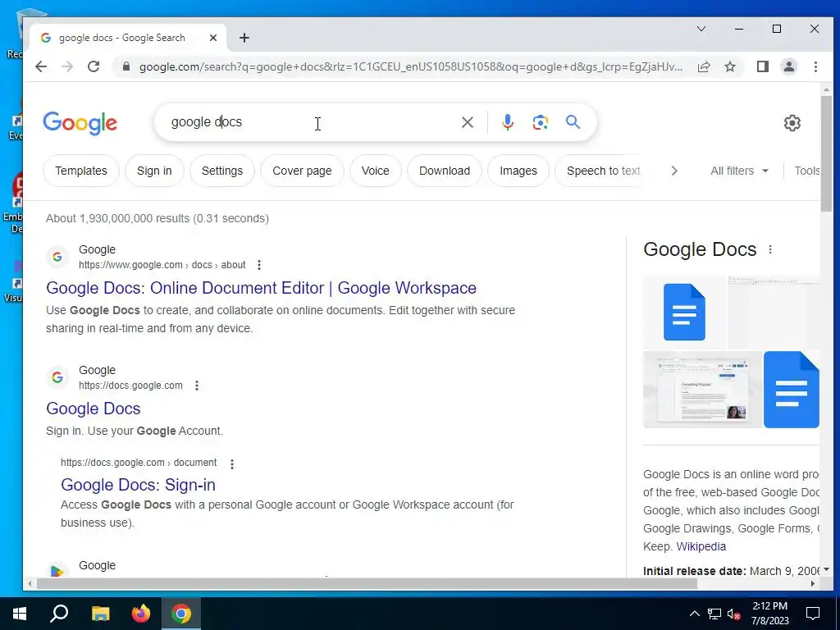Open the site security lock info

click(x=126, y=66)
